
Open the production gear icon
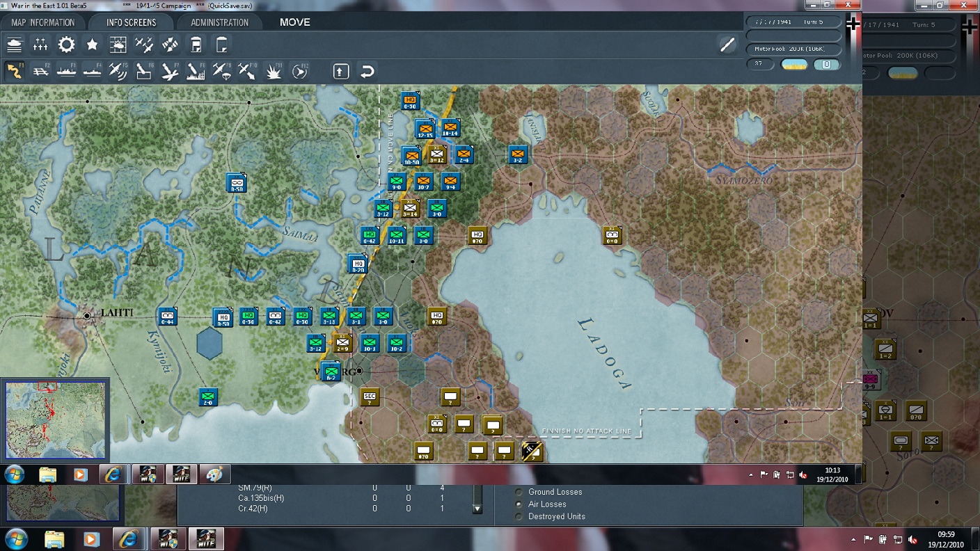(x=66, y=46)
